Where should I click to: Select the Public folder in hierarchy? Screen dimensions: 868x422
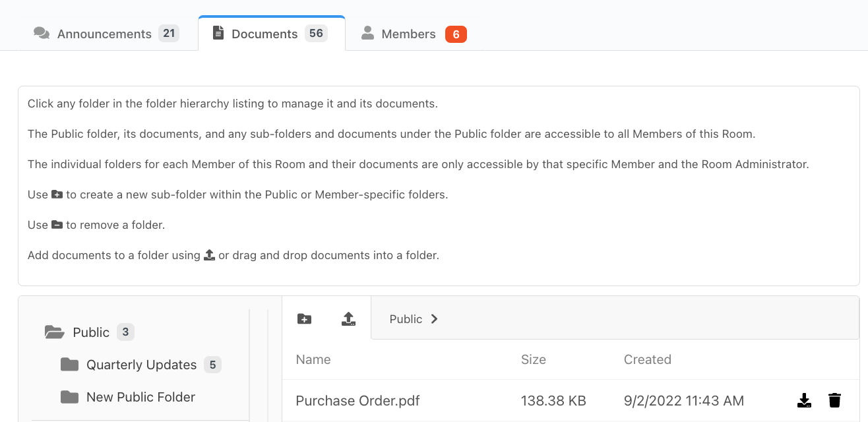tap(91, 332)
